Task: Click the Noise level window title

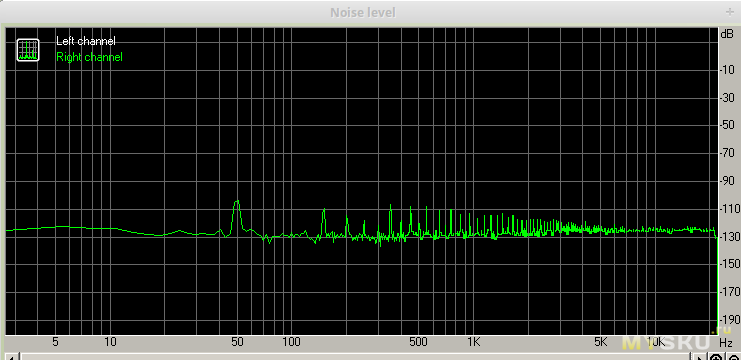Action: [363, 12]
